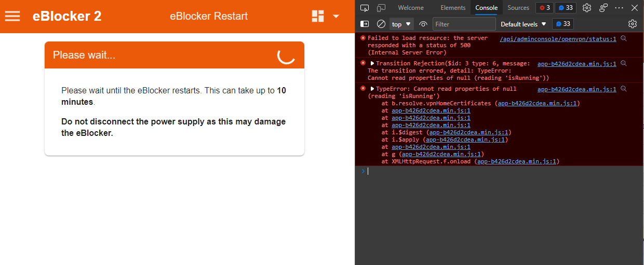Click the console input prompt line
Screen dimensions: 644x265
(x=499, y=171)
